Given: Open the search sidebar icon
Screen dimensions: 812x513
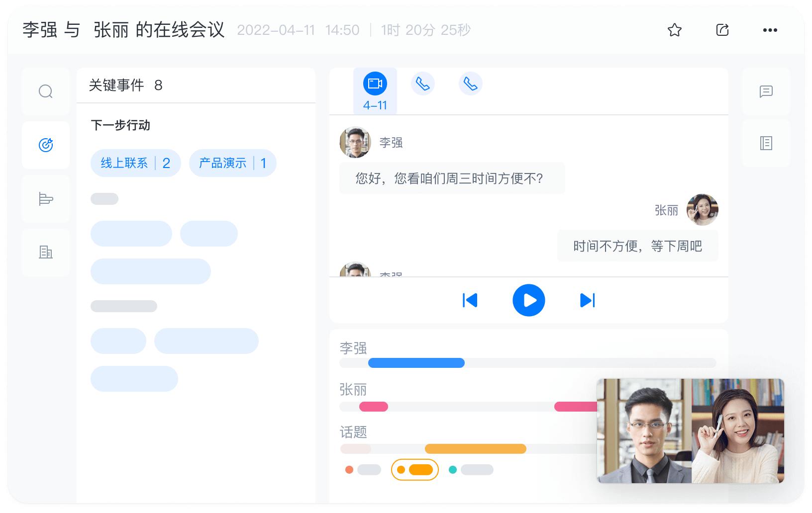Looking at the screenshot, I should coord(46,91).
